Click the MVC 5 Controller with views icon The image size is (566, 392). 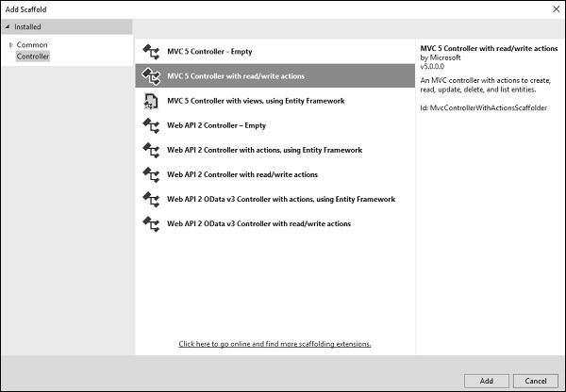(149, 101)
